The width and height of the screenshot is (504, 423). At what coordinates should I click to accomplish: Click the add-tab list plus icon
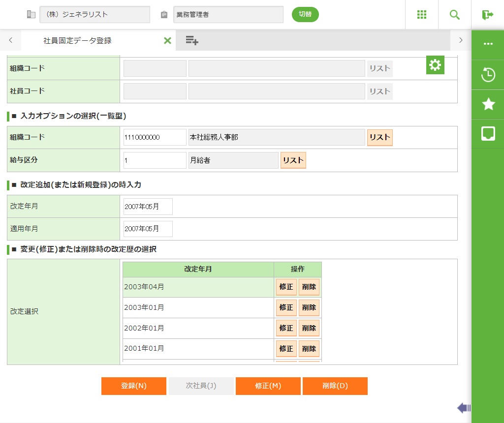coord(192,41)
